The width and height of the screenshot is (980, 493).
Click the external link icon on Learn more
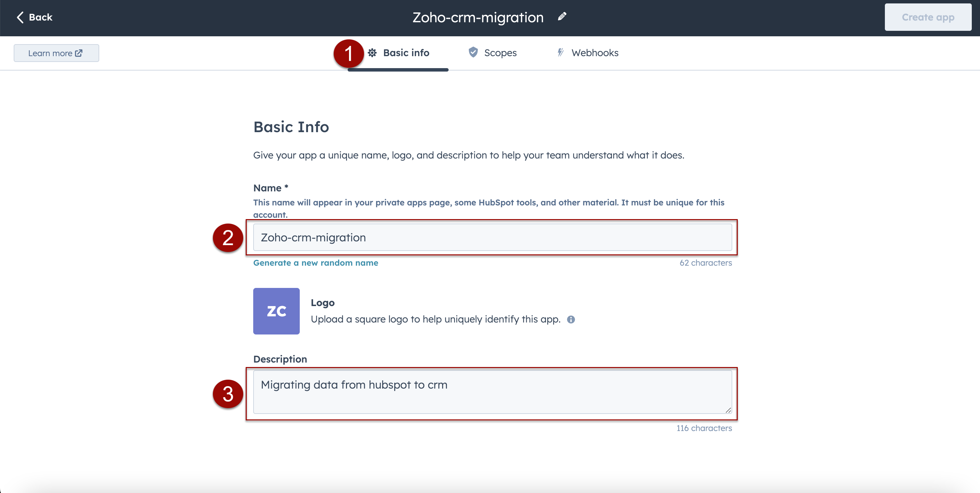coord(79,53)
